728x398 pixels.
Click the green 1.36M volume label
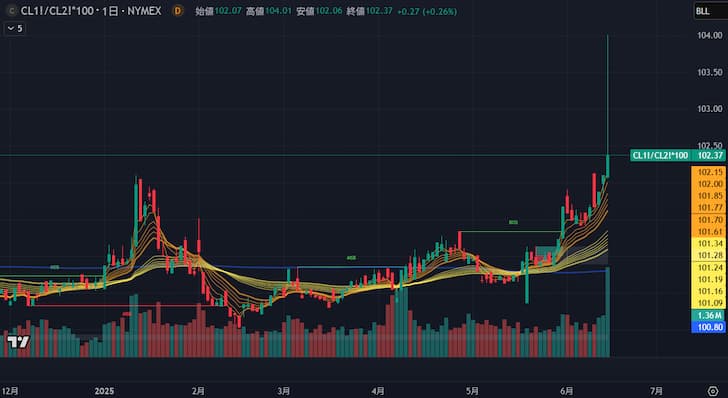coord(708,316)
